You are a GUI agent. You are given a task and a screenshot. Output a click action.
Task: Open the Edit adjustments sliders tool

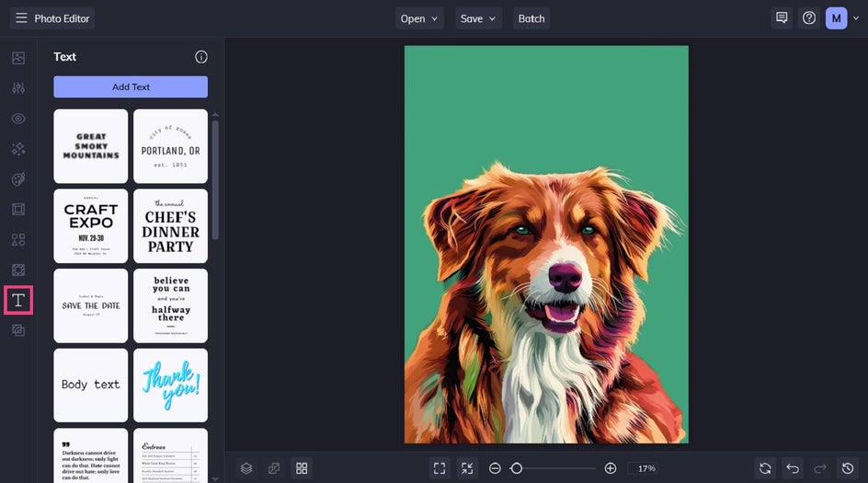[18, 88]
